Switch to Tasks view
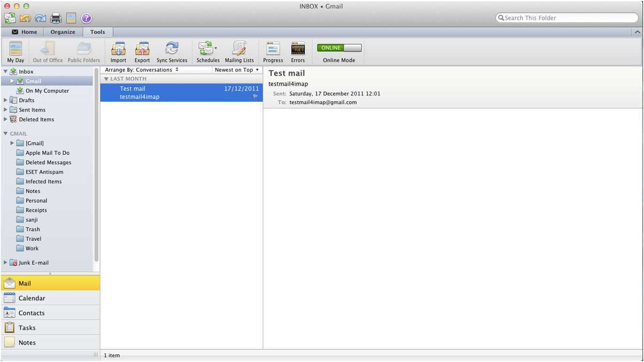 tap(50, 328)
